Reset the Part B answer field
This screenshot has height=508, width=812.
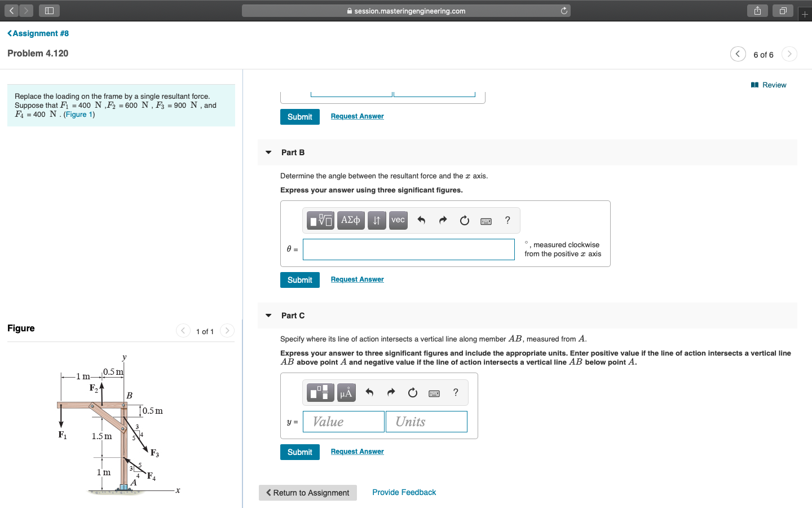[x=464, y=220]
